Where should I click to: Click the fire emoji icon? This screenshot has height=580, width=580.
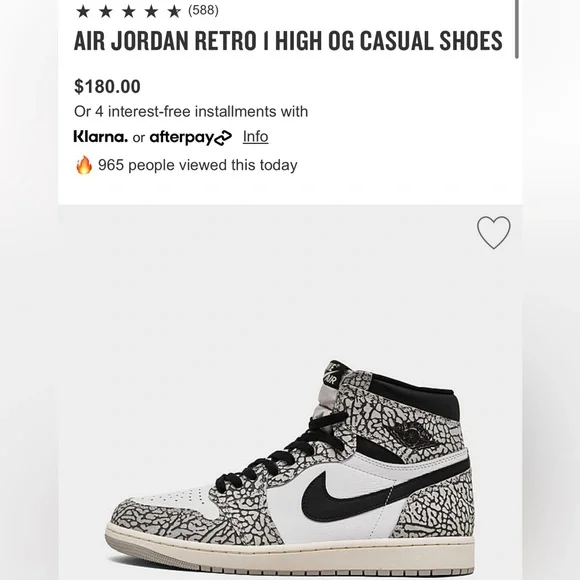(x=84, y=165)
